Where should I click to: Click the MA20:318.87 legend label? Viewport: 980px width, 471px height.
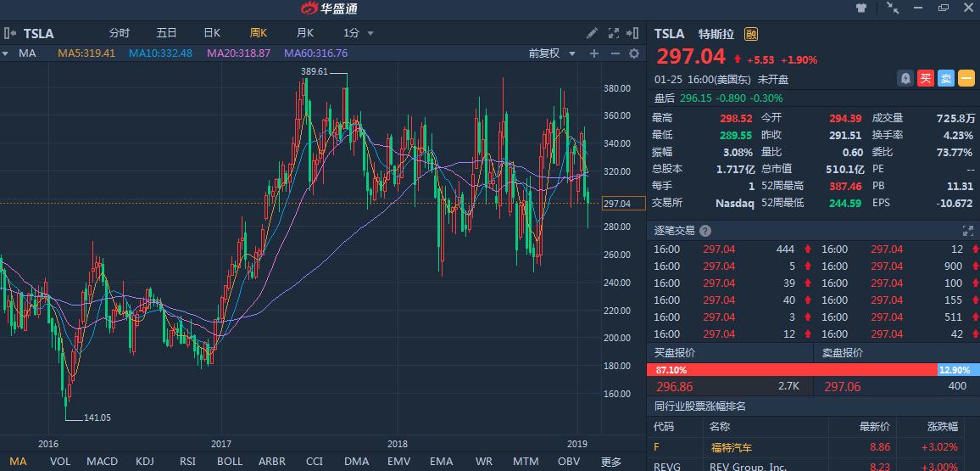pyautogui.click(x=239, y=53)
